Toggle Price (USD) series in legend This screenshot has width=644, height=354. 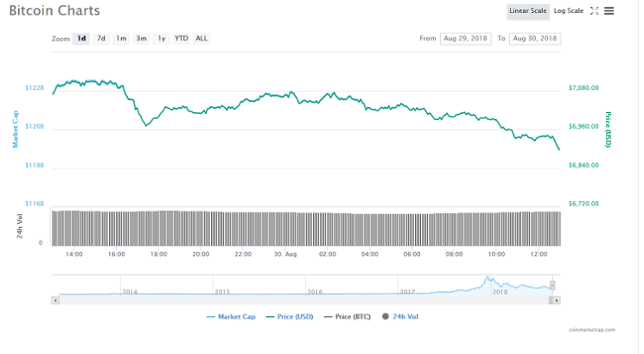pos(290,317)
